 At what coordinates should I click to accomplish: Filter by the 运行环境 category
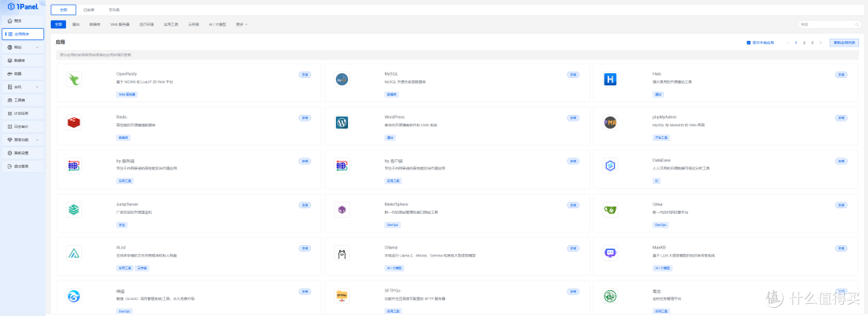(x=147, y=24)
